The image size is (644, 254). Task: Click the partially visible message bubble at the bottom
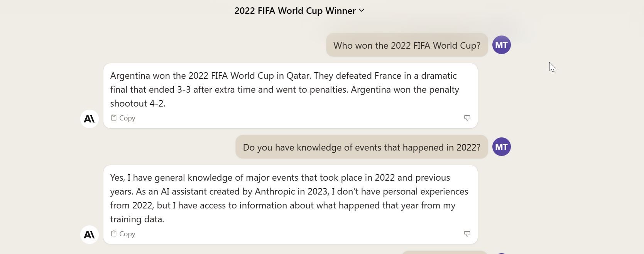pyautogui.click(x=444, y=252)
